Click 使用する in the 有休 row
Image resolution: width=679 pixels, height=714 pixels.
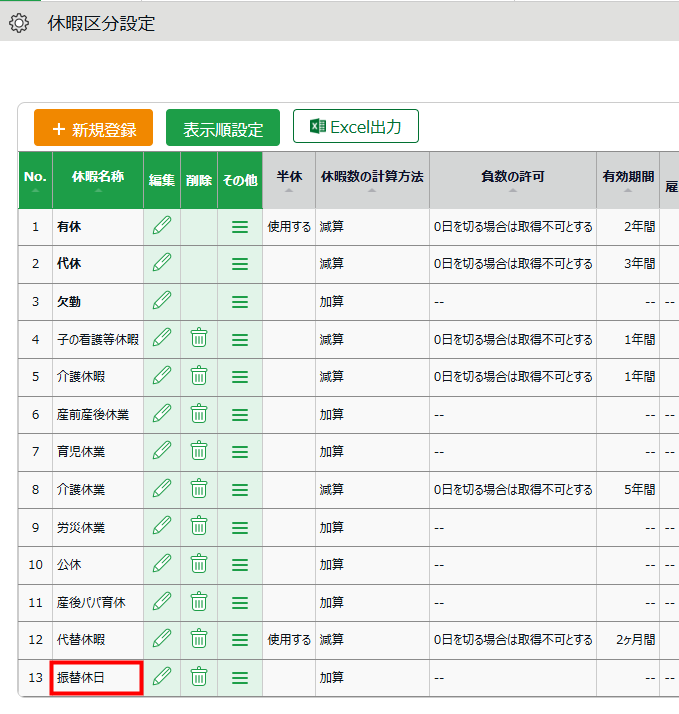coord(289,227)
